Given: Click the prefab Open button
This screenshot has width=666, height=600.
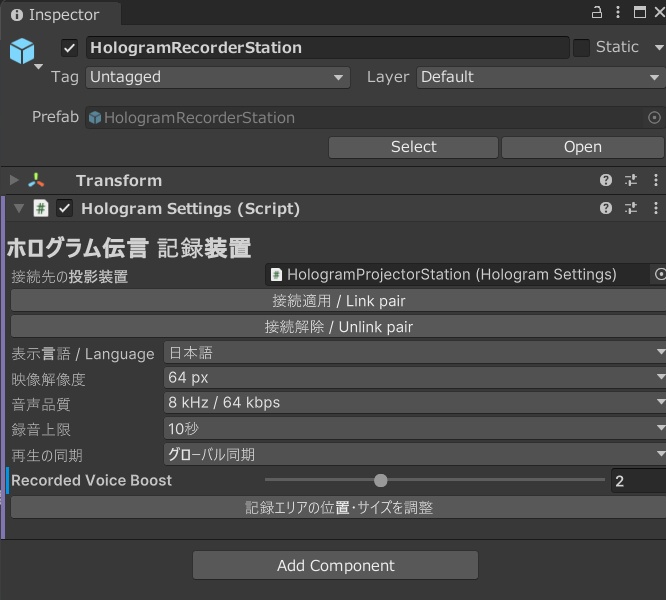Looking at the screenshot, I should click(x=582, y=147).
